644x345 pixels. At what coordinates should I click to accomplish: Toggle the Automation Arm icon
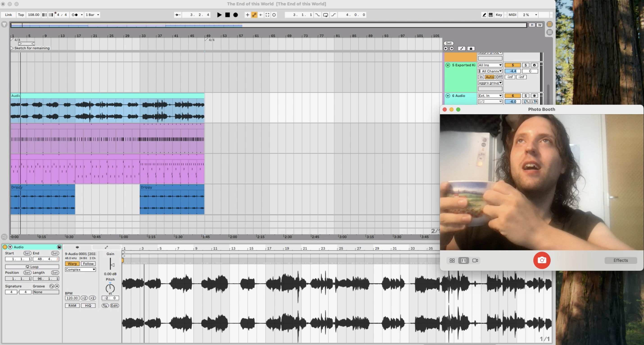pos(254,15)
